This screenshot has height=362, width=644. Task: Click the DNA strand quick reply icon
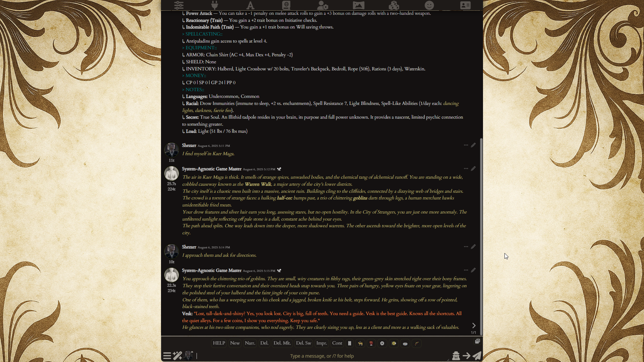[417, 343]
